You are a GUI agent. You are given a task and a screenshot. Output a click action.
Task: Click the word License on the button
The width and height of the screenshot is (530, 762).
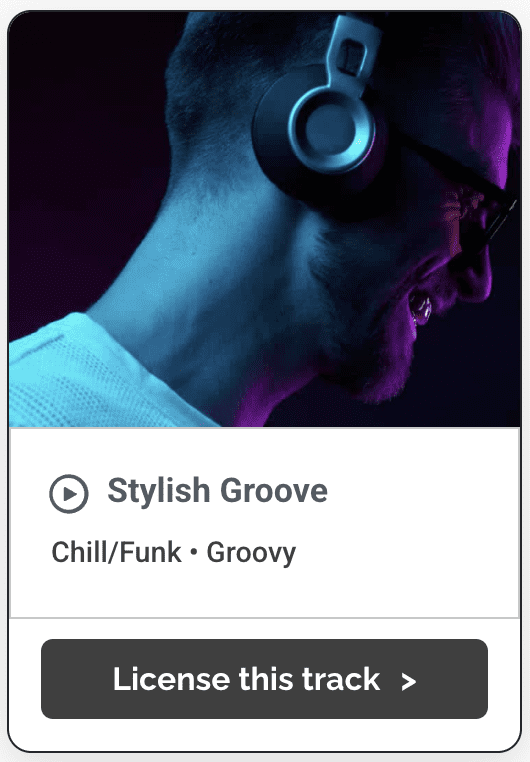(x=171, y=678)
